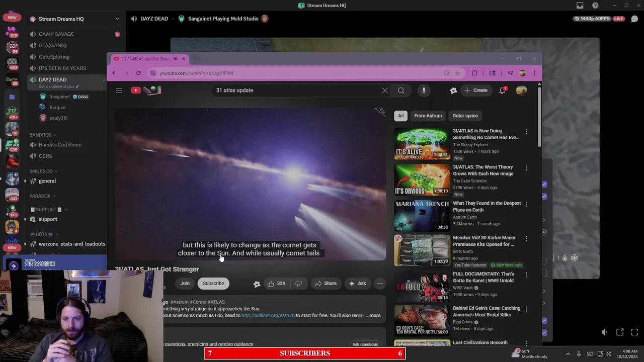Image resolution: width=644 pixels, height=362 pixels.
Task: Bookmark this page with the star icon
Action: click(x=457, y=73)
